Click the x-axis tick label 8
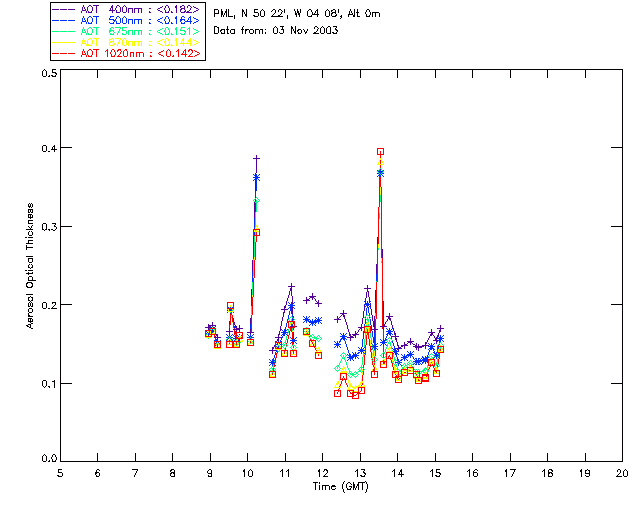Viewport: 640px width, 512px height. [173, 473]
